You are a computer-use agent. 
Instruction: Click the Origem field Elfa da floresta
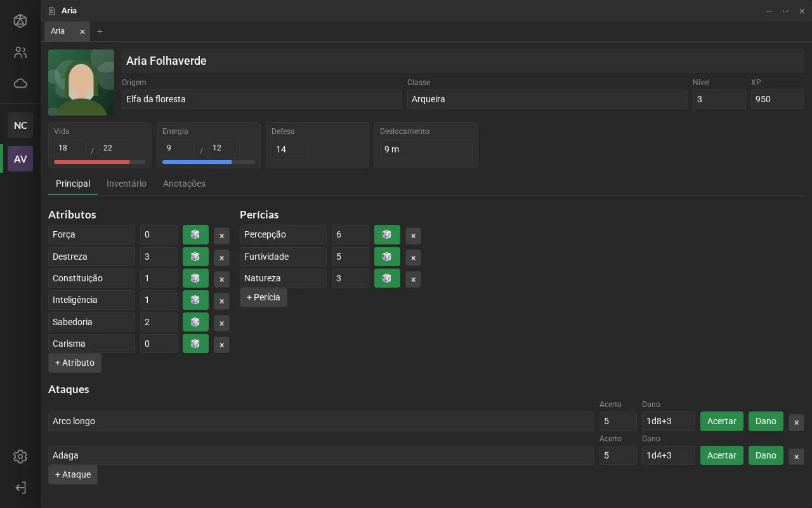pyautogui.click(x=262, y=99)
